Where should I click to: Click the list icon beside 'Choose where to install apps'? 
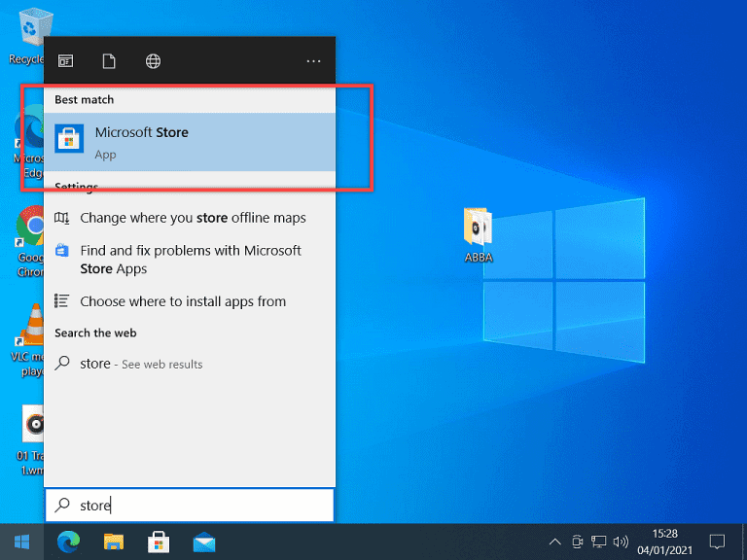point(62,301)
